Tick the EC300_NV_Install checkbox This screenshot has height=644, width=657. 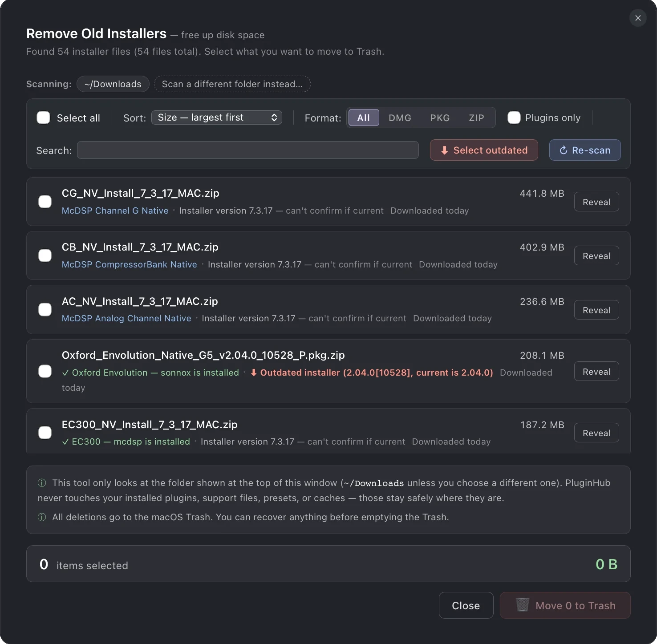45,433
